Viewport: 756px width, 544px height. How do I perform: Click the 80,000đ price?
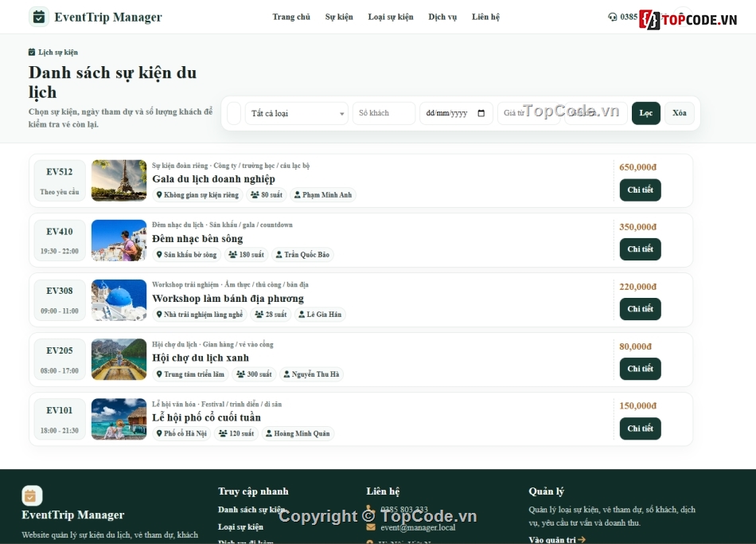(636, 346)
